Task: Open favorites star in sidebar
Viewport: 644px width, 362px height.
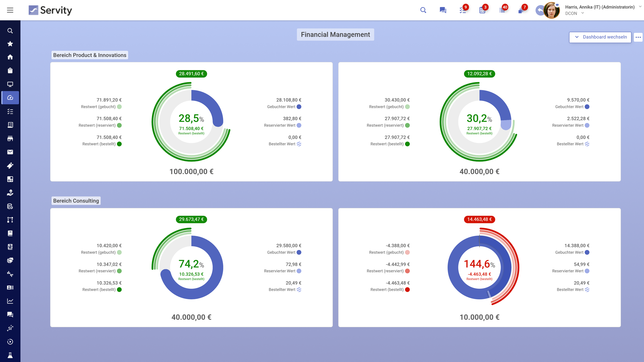Action: point(10,44)
